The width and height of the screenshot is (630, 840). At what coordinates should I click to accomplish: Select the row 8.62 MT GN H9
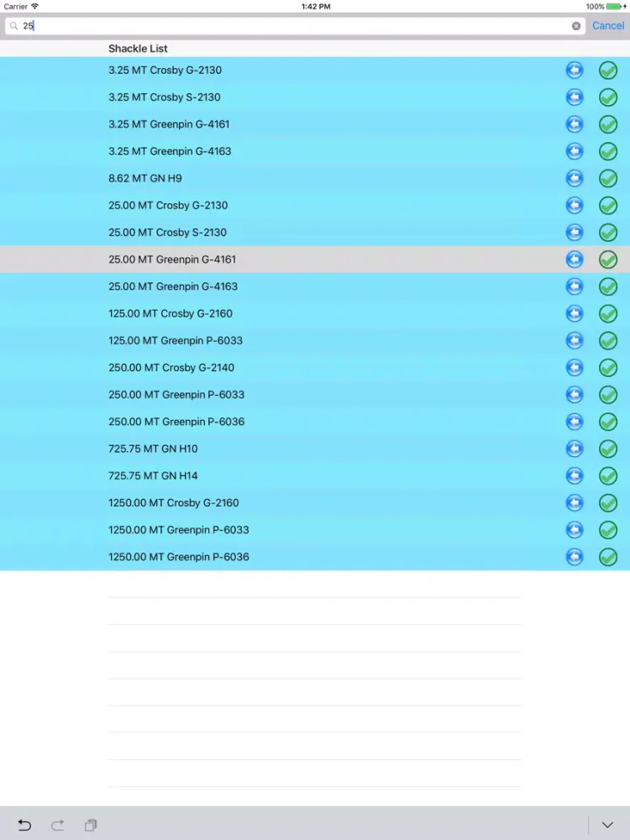315,178
